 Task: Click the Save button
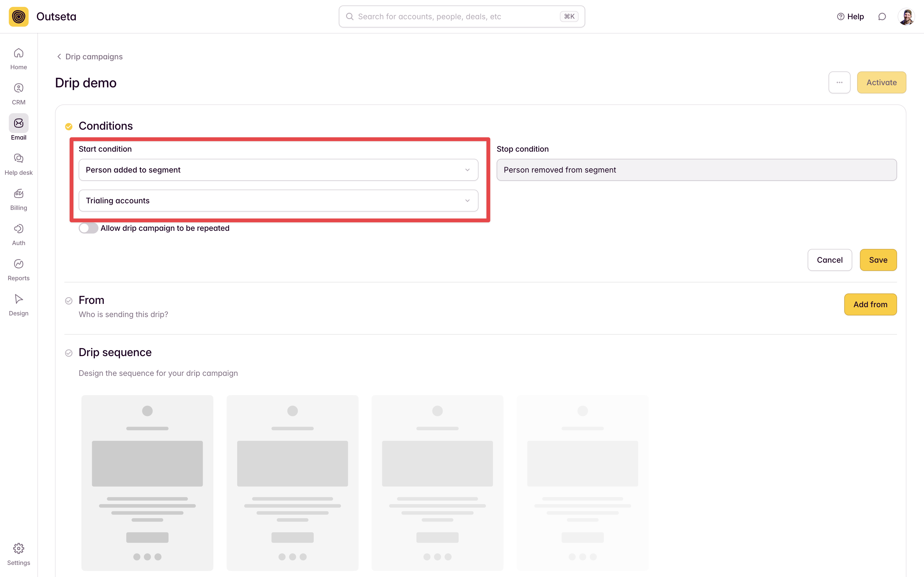878,260
